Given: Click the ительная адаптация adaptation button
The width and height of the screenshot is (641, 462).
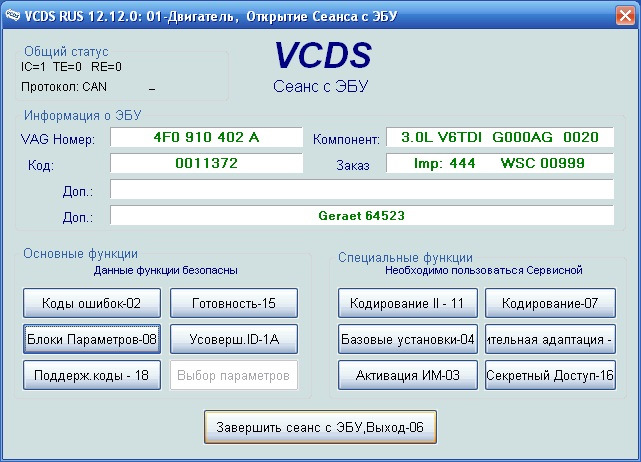Looking at the screenshot, I should click(x=550, y=339).
